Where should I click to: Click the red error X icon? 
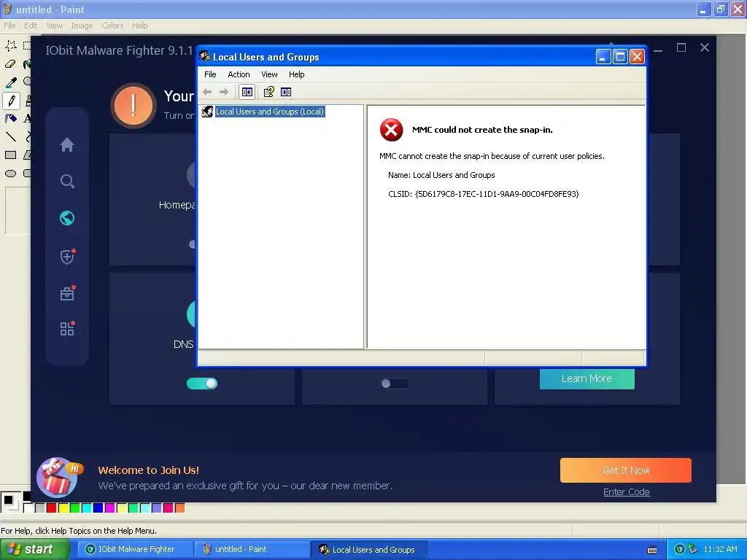(391, 130)
